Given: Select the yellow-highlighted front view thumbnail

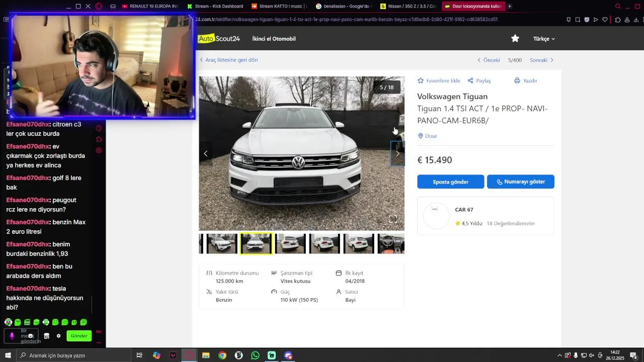Looking at the screenshot, I should coord(256,243).
